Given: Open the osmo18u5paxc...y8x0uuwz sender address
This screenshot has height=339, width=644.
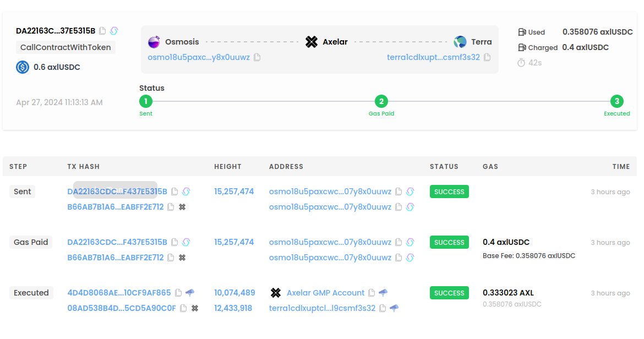Looking at the screenshot, I should (x=199, y=57).
